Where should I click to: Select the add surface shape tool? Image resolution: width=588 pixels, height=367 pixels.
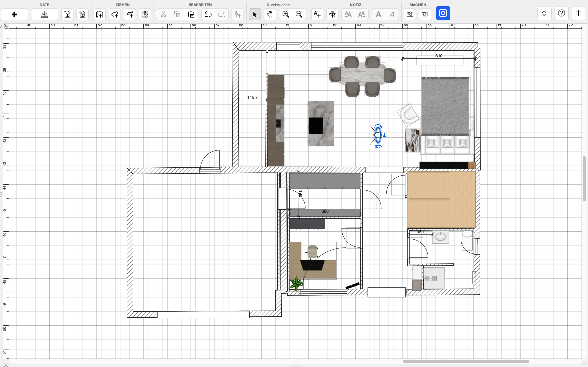click(x=115, y=14)
